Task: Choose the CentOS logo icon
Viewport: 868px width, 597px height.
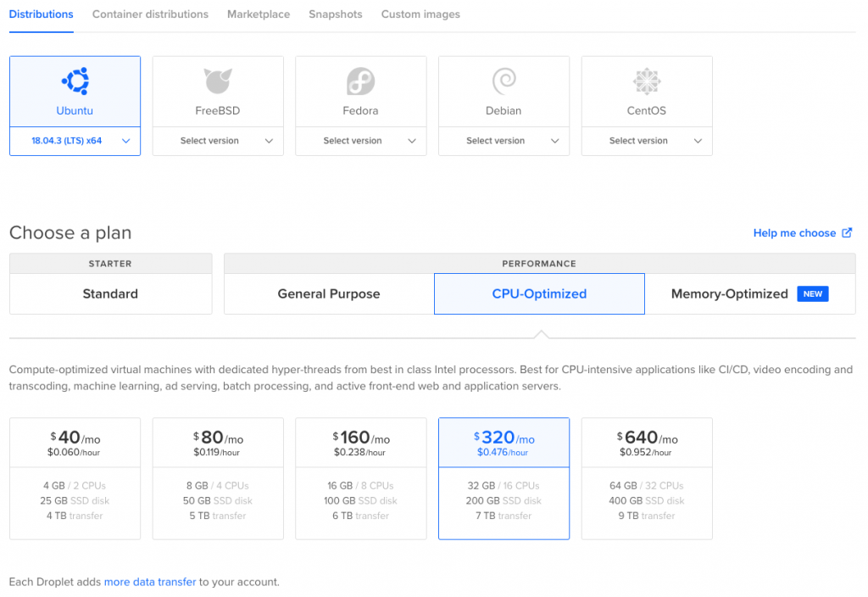Action: tap(647, 81)
